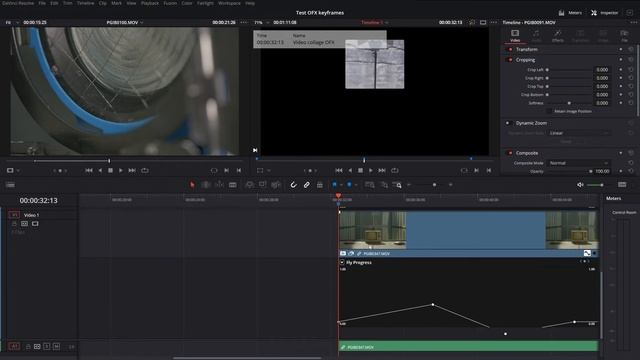Image resolution: width=640 pixels, height=360 pixels.
Task: Select the Blade Edit Mode tool
Action: tap(233, 185)
